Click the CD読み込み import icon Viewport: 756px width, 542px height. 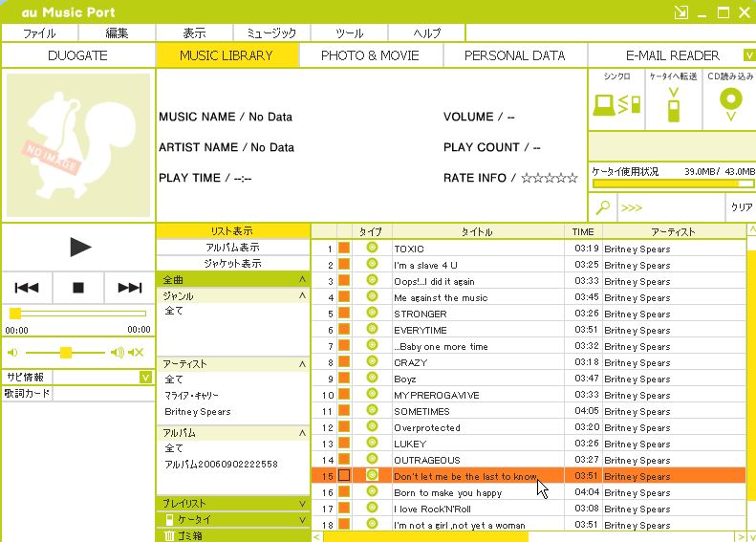[731, 103]
